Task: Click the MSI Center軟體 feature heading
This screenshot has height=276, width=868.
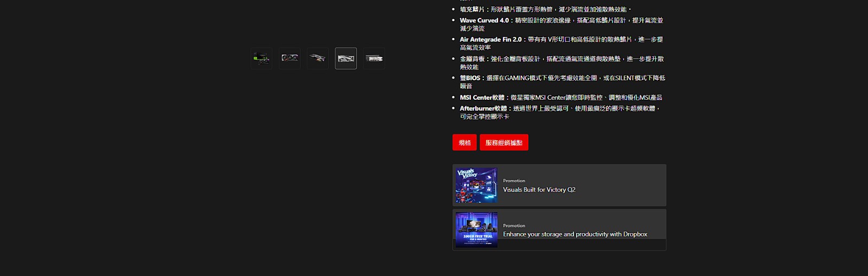Action: pyautogui.click(x=482, y=98)
